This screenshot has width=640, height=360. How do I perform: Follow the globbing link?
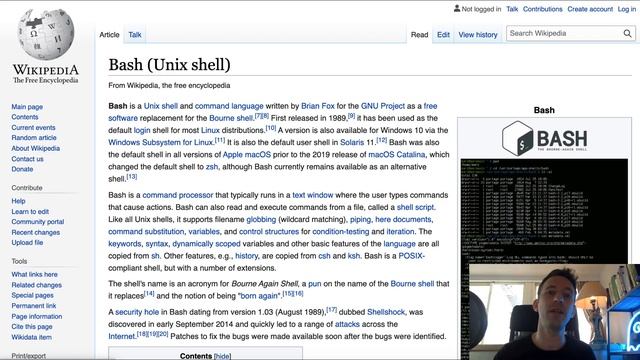[261, 220]
